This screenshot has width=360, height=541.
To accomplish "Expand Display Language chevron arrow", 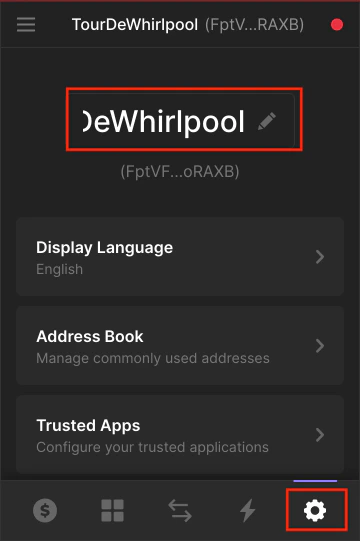I will click(x=320, y=257).
